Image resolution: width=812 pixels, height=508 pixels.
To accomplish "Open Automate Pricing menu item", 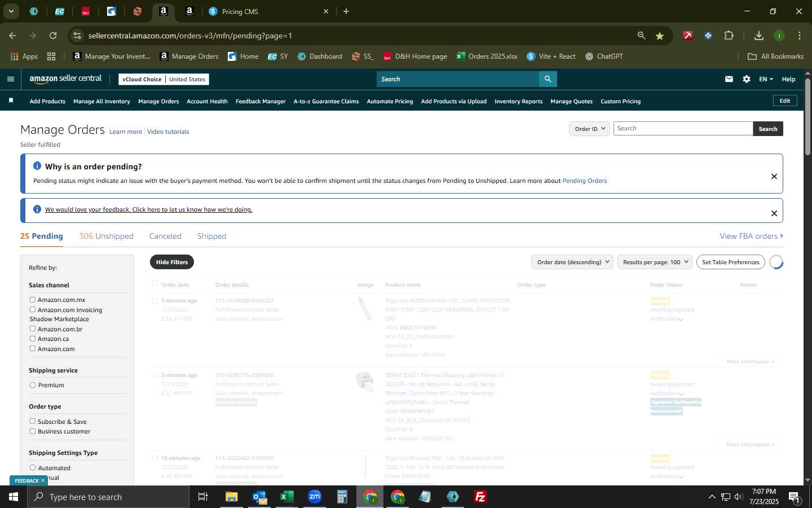I will [390, 102].
